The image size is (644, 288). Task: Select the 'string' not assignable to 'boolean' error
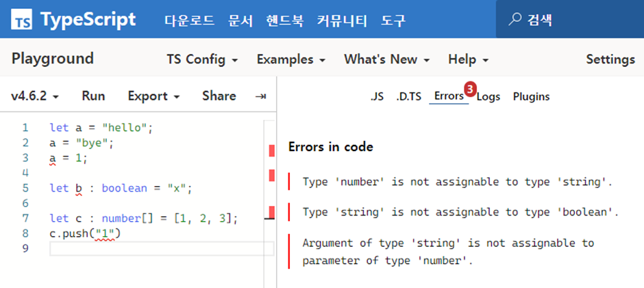(x=460, y=212)
